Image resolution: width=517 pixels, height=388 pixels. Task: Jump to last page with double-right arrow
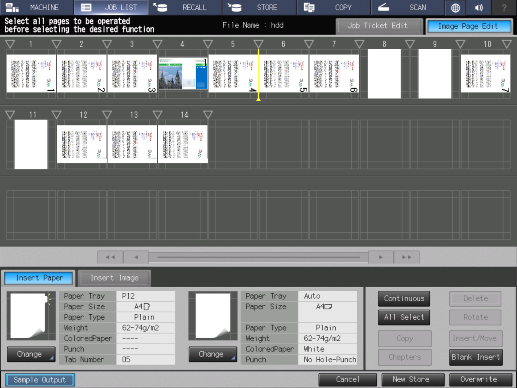click(406, 257)
